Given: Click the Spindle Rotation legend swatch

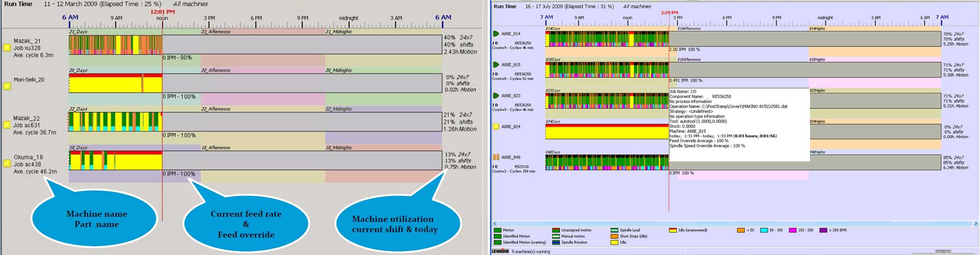Looking at the screenshot, I should coord(556,242).
